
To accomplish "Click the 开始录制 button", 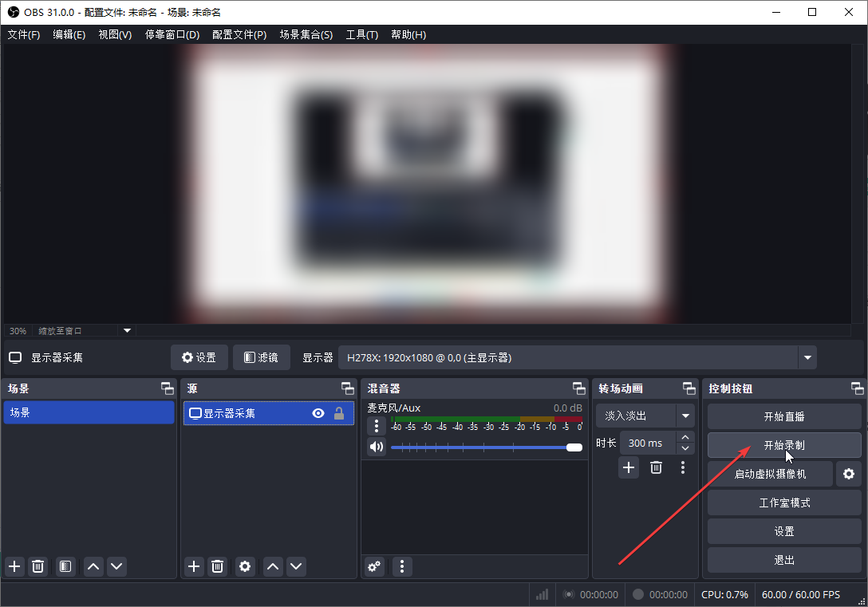I will click(x=784, y=445).
